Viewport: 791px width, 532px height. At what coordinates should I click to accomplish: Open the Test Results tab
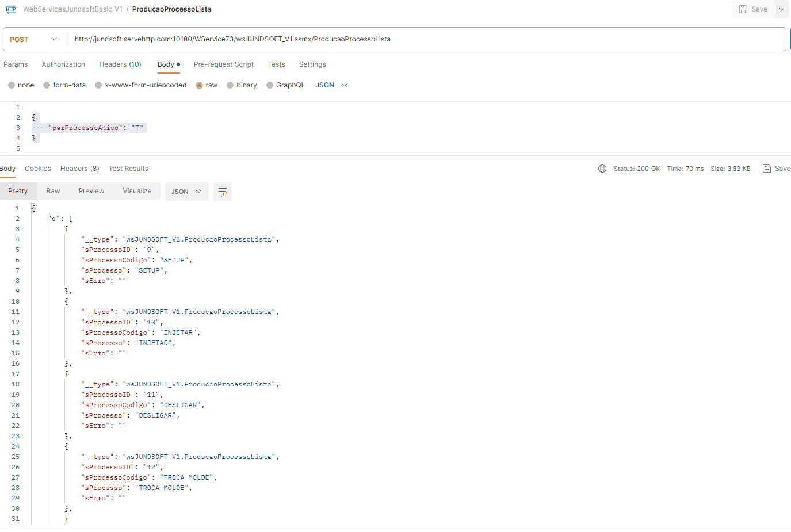click(x=128, y=169)
